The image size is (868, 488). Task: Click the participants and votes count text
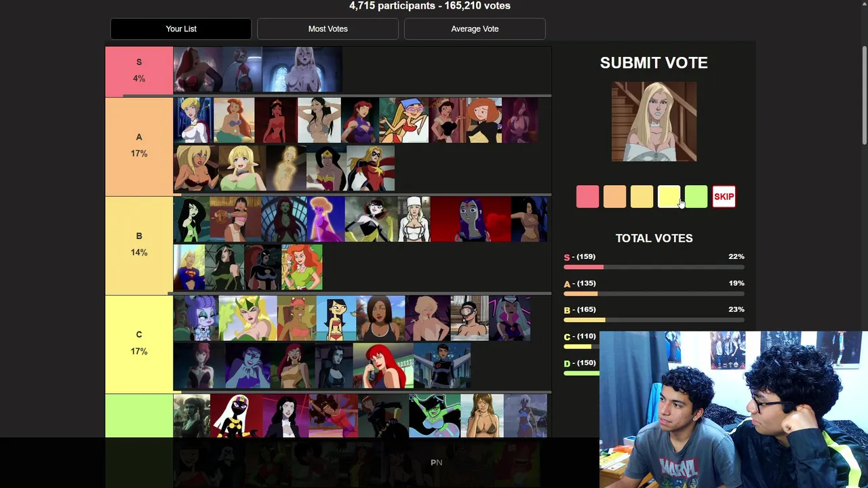(x=430, y=5)
